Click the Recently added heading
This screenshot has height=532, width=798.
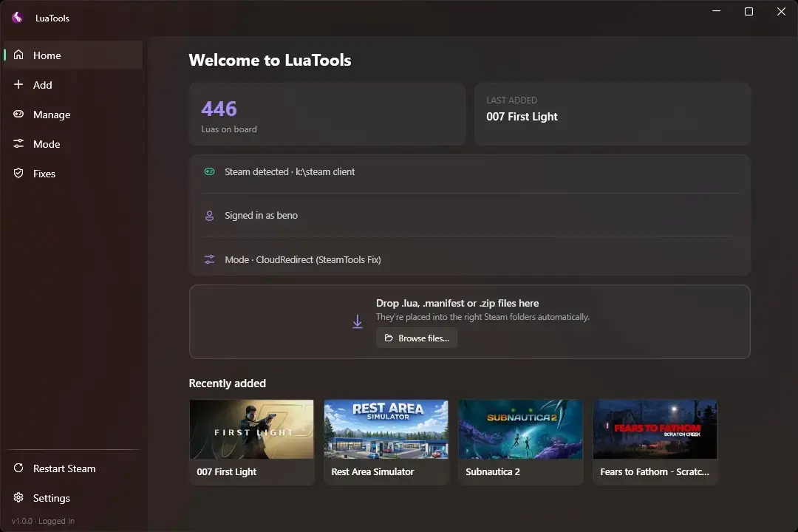click(227, 383)
